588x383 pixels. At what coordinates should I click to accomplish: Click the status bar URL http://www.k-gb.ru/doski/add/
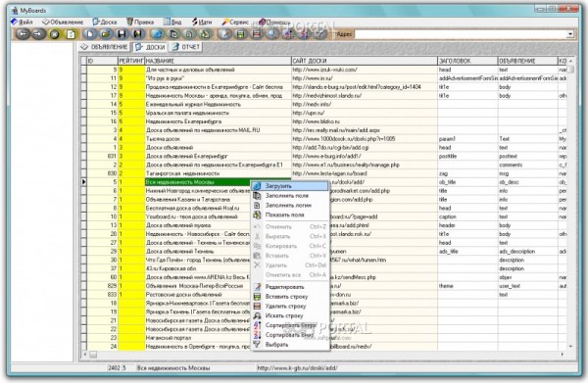[297, 368]
